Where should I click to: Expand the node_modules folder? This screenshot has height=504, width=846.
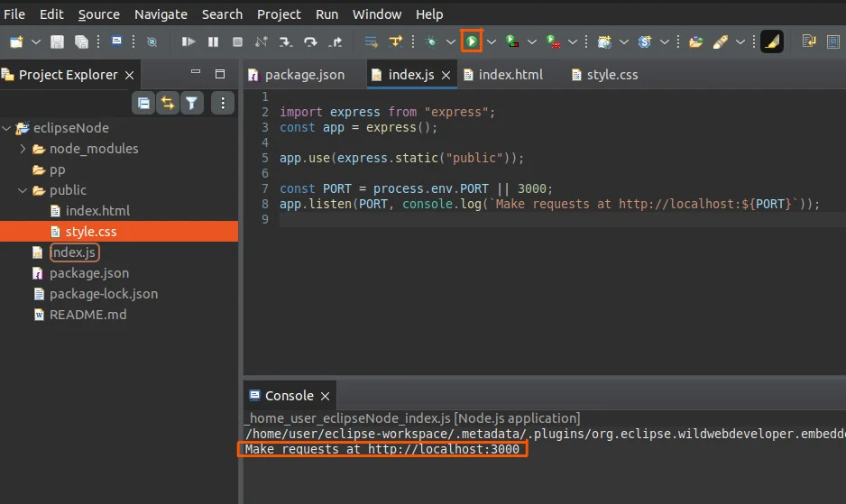[23, 149]
